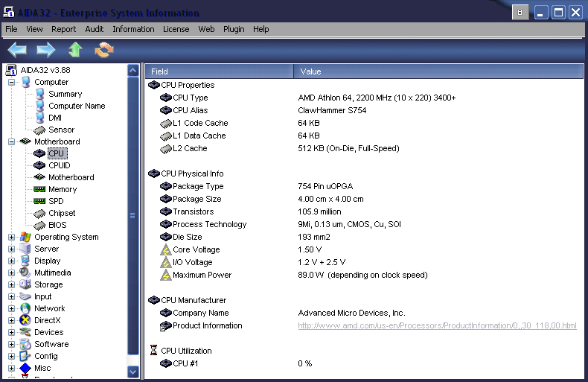
Task: Open the Information menu
Action: (x=133, y=29)
